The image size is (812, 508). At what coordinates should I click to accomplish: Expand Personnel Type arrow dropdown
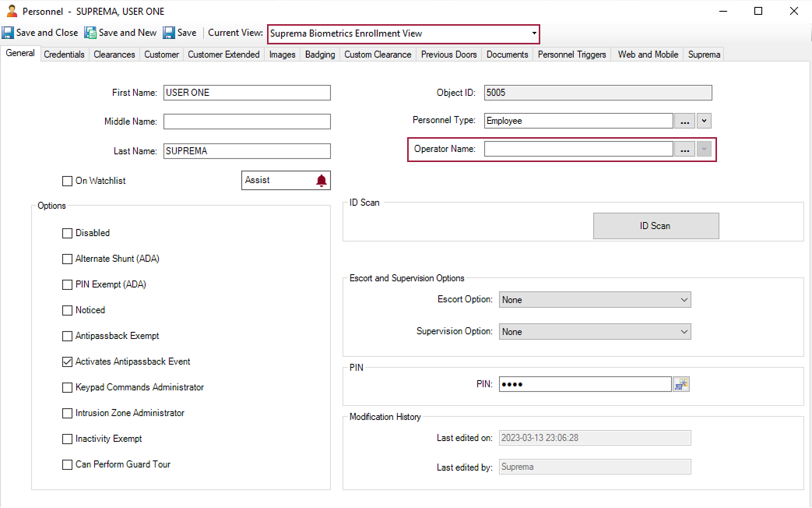[x=704, y=122]
